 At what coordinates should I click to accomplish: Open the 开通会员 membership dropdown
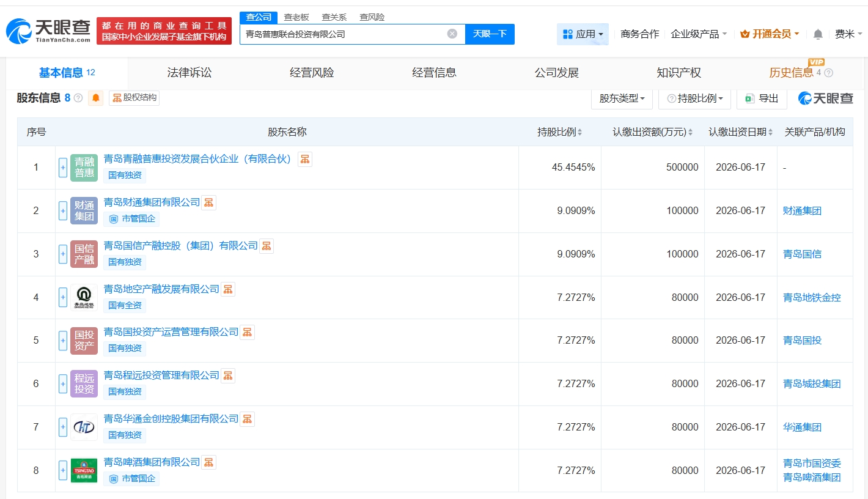[770, 34]
